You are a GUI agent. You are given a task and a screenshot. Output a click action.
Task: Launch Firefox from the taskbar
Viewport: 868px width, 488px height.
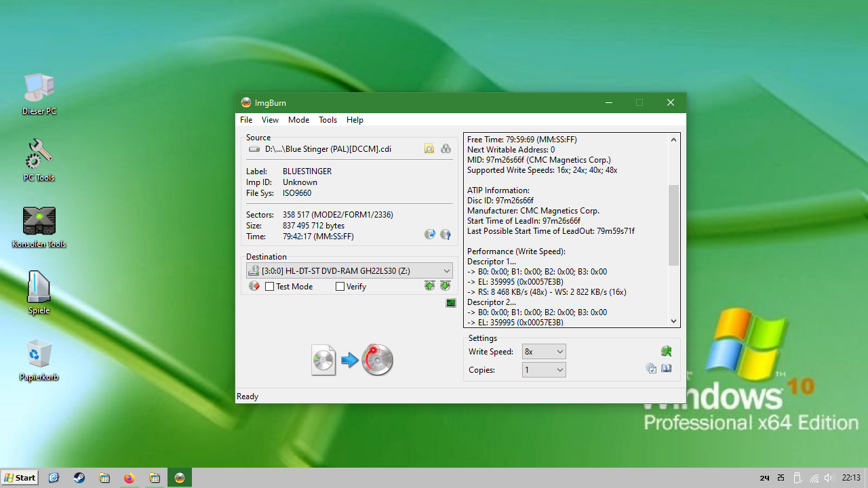pyautogui.click(x=129, y=478)
